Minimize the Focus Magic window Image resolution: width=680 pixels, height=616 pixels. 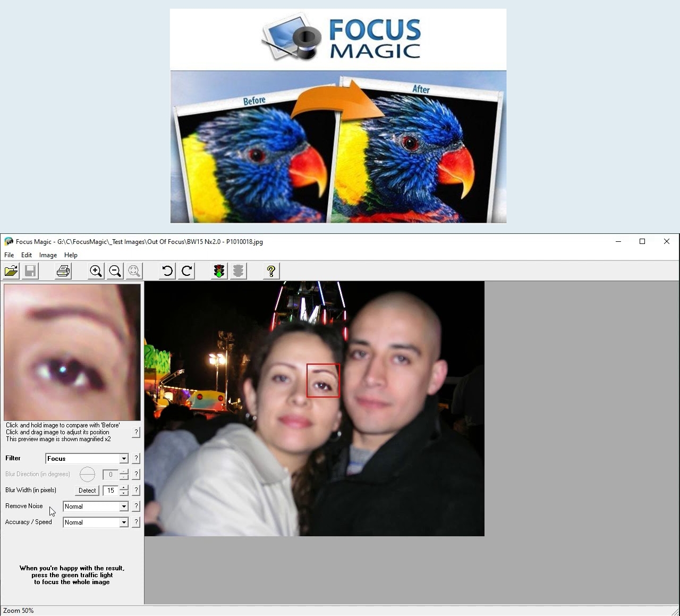618,241
